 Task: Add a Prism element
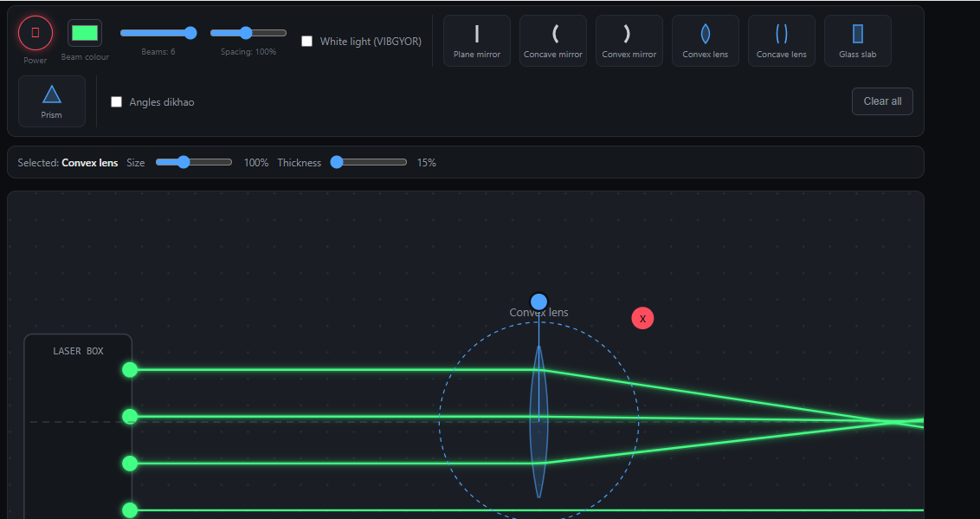(52, 101)
